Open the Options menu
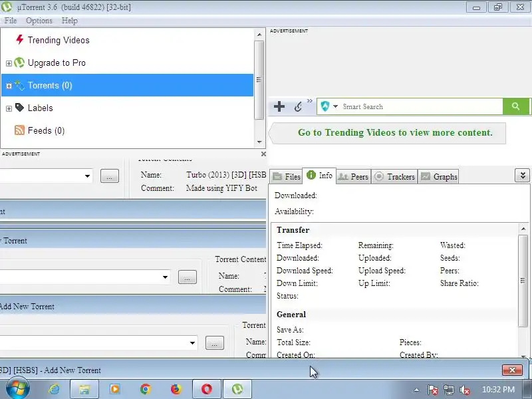 coord(39,21)
